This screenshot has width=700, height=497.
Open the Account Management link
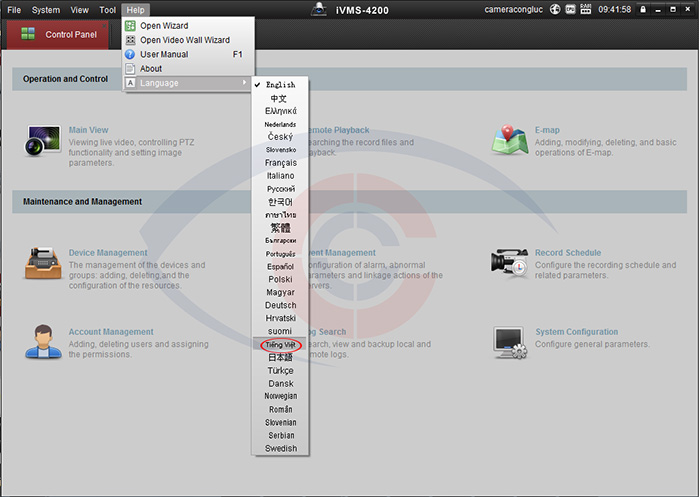pos(111,332)
